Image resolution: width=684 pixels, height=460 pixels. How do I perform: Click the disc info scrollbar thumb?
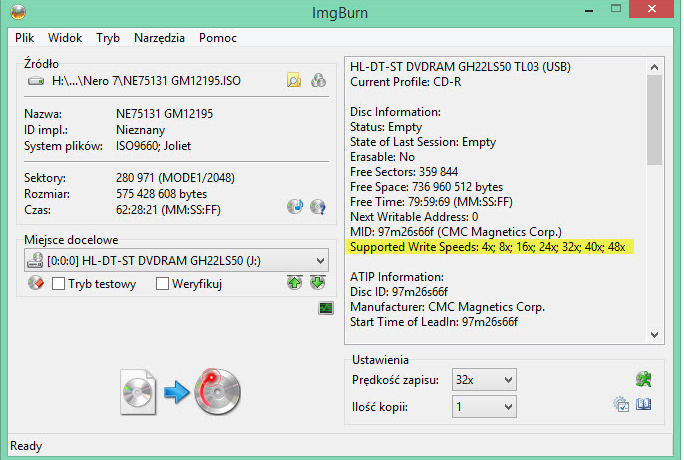tap(654, 120)
